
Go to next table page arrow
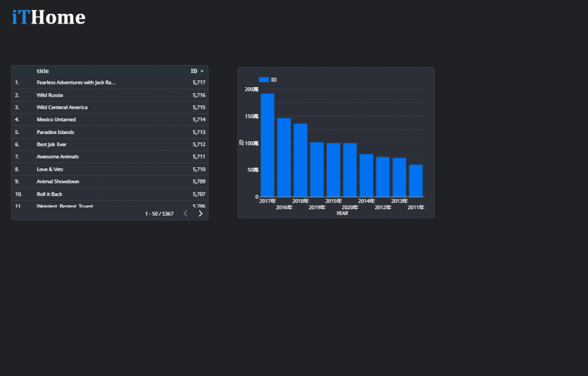coord(200,213)
